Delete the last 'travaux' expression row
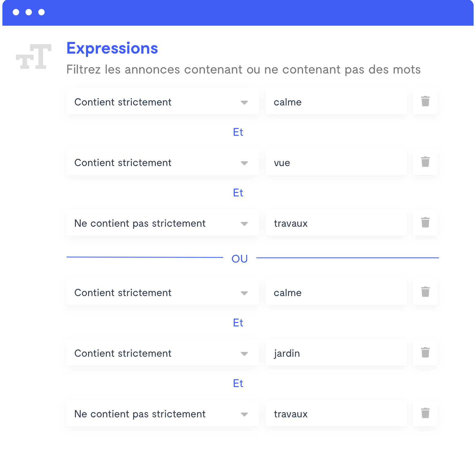 click(425, 413)
